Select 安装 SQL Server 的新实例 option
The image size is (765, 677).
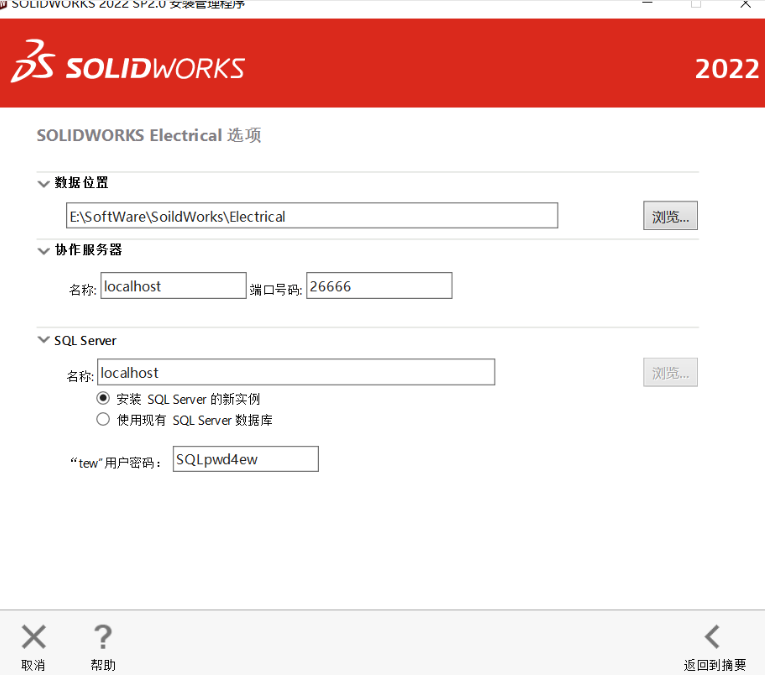pos(103,398)
